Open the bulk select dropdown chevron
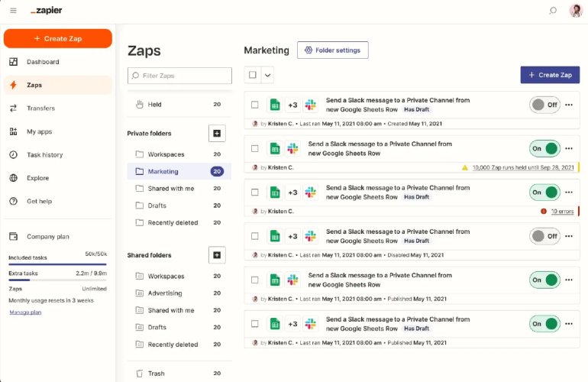This screenshot has height=382, width=588. [267, 75]
